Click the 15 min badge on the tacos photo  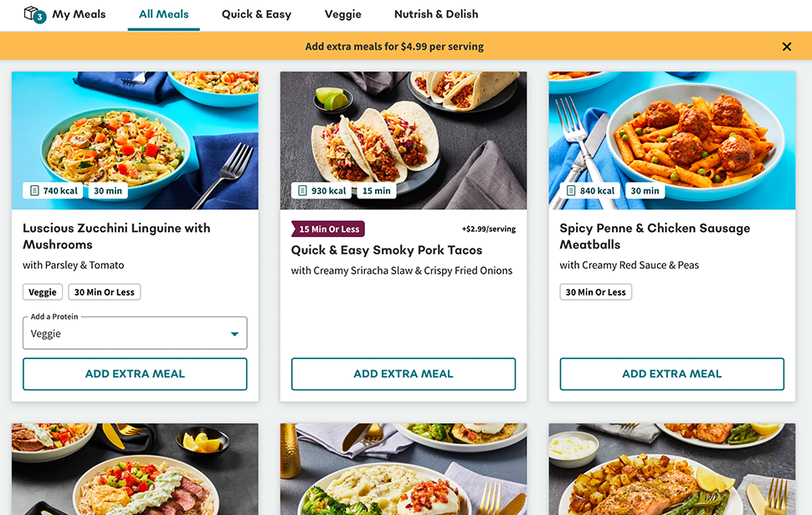tap(377, 190)
